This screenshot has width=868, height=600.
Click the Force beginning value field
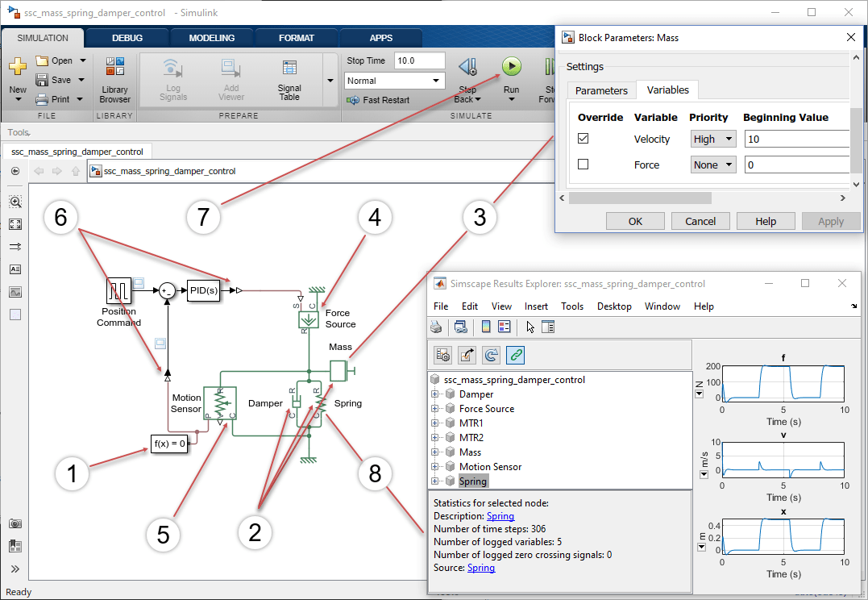[x=797, y=165]
